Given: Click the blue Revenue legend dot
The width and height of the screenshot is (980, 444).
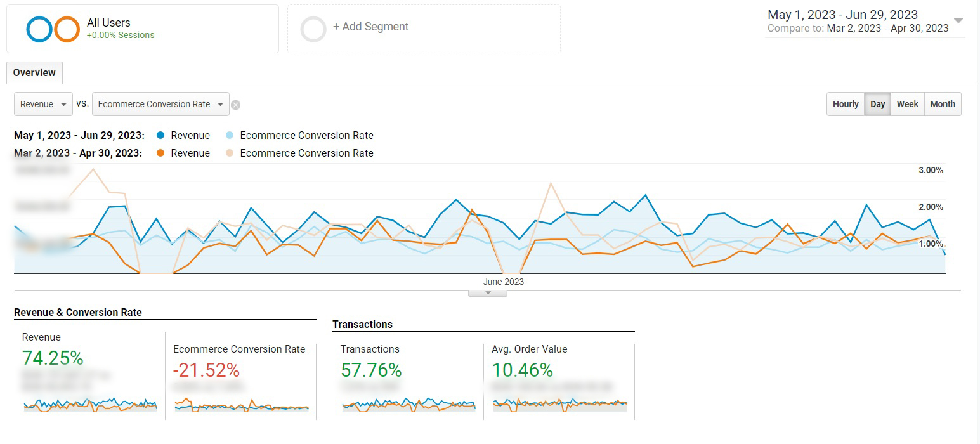Looking at the screenshot, I should (160, 135).
